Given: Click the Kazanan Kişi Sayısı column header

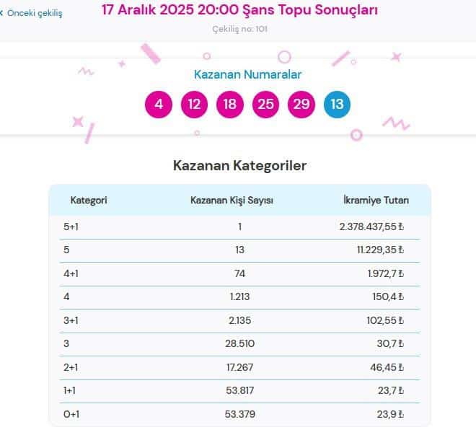Looking at the screenshot, I should pos(232,200).
